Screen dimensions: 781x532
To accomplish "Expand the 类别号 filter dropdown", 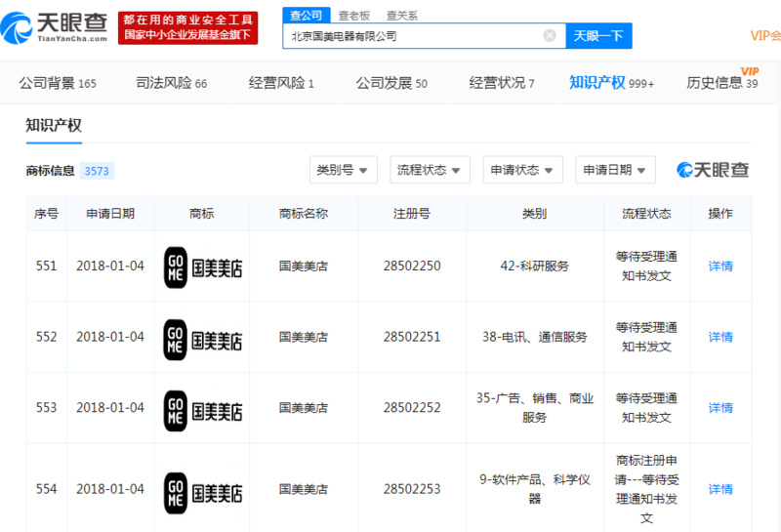I will pos(343,170).
